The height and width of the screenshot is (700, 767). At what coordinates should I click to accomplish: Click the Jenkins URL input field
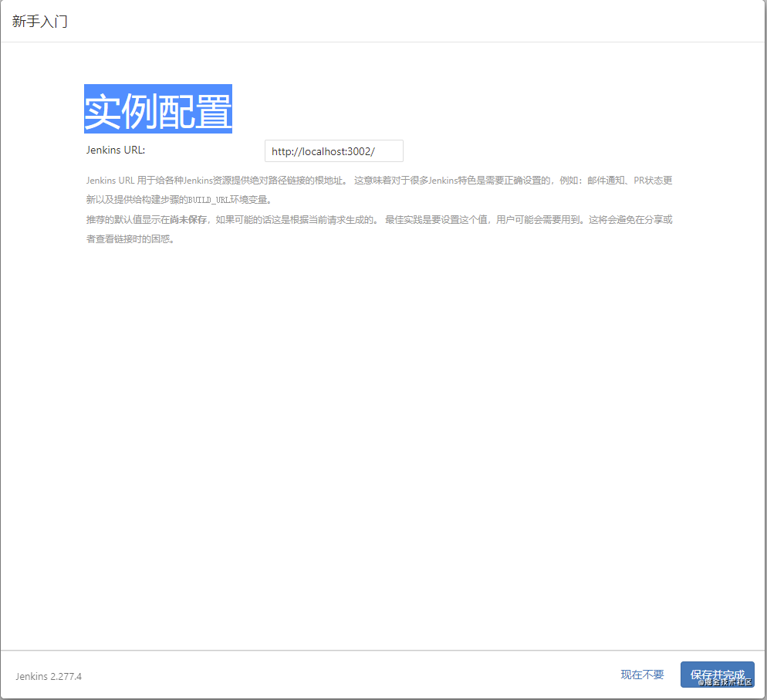click(333, 151)
